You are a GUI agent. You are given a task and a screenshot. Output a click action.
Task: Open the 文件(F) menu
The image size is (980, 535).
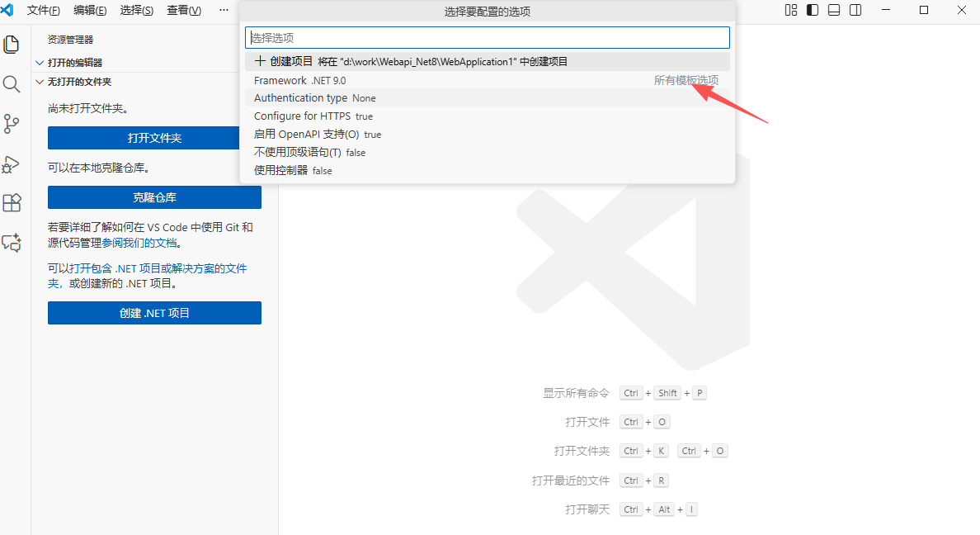tap(43, 11)
